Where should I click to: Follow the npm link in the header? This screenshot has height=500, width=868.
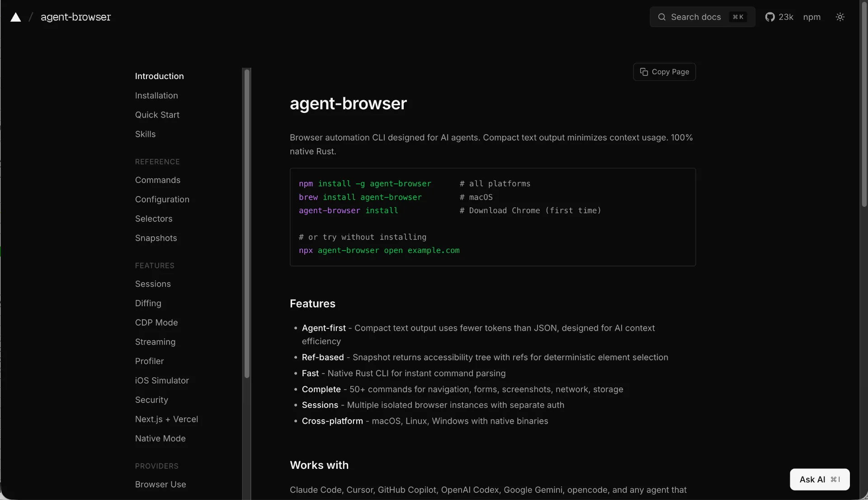click(x=812, y=17)
